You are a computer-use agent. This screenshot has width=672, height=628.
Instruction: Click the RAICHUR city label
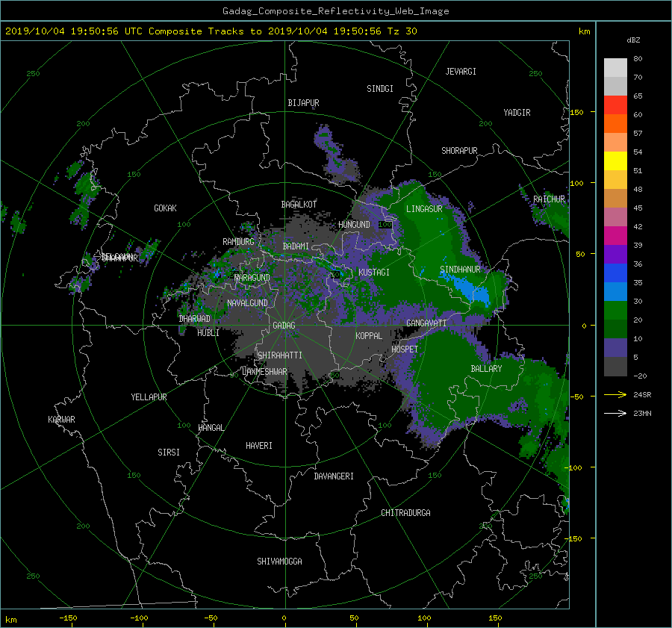549,199
